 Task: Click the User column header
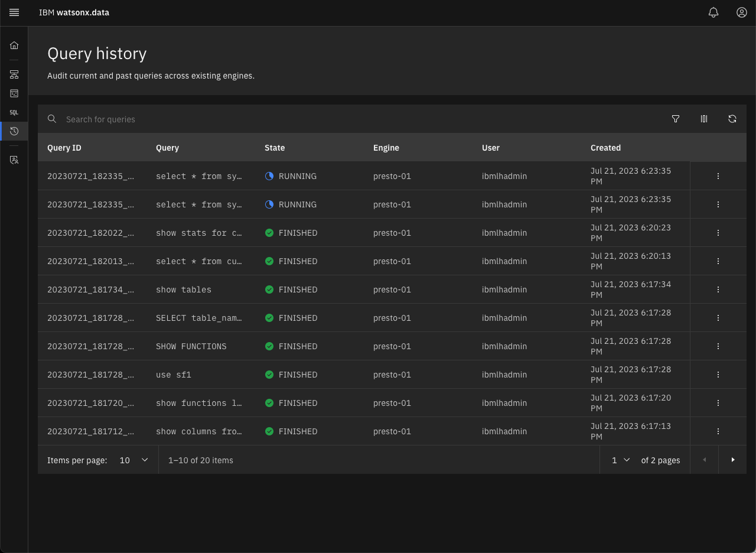[x=491, y=148]
